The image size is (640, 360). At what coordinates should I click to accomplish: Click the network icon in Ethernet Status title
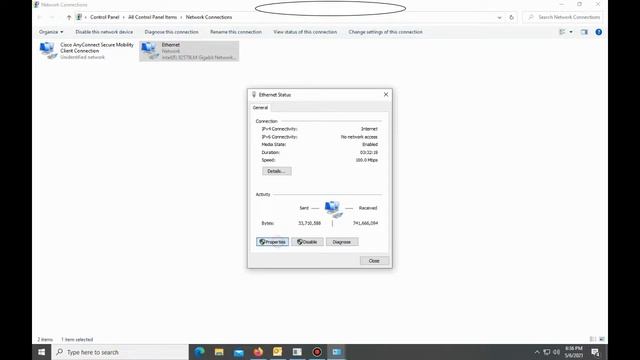pyautogui.click(x=254, y=95)
